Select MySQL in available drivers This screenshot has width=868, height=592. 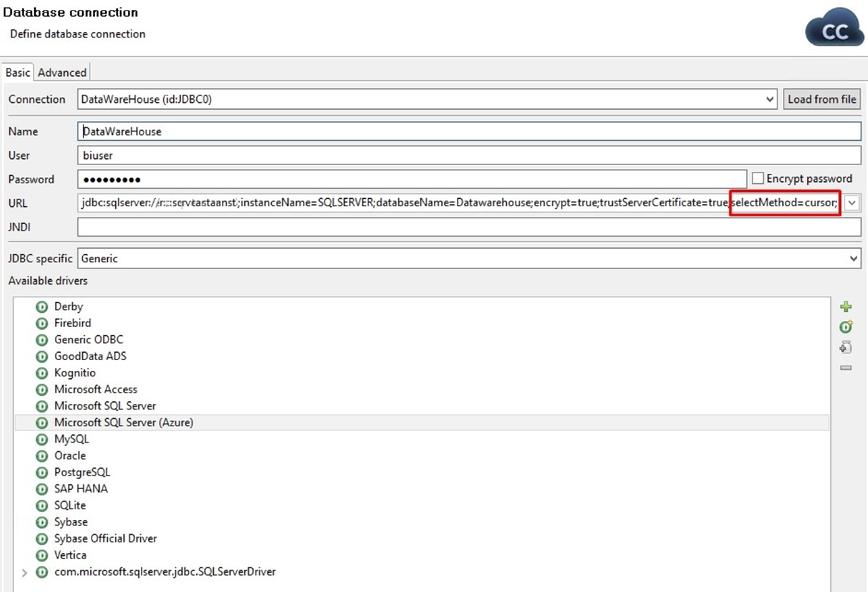point(72,439)
